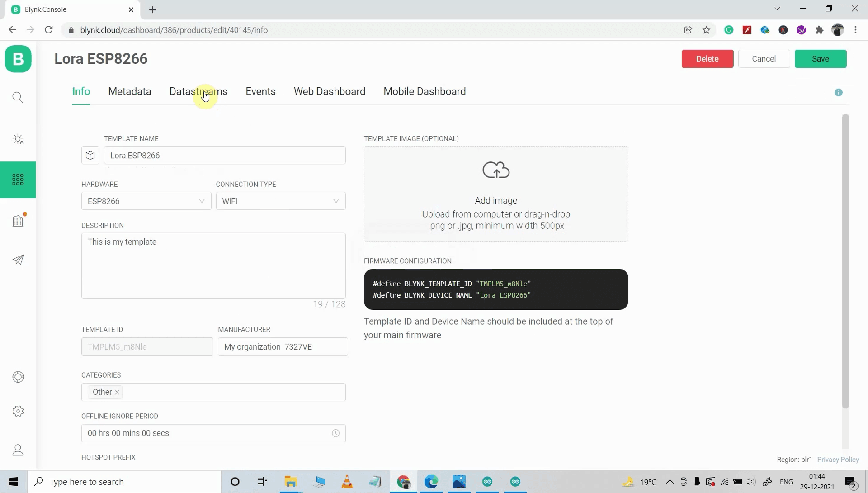Click the Save button
The width and height of the screenshot is (868, 493).
point(820,59)
